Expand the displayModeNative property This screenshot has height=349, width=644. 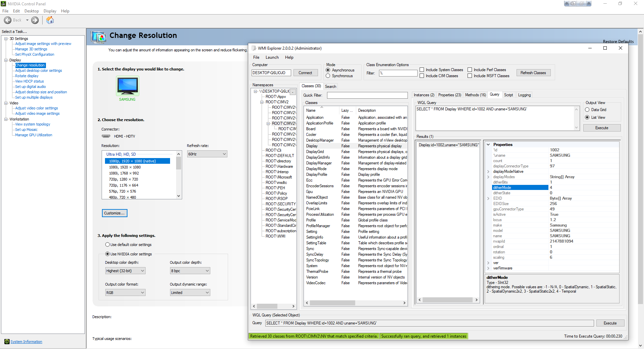[x=488, y=171]
